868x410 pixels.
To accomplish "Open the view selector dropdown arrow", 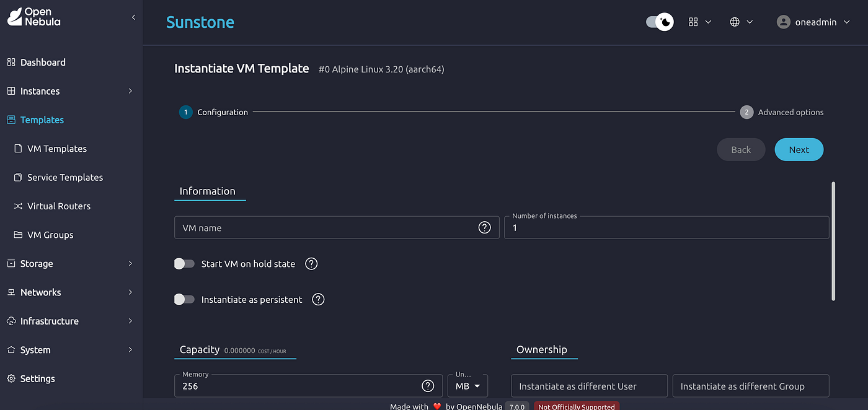I will click(x=708, y=22).
